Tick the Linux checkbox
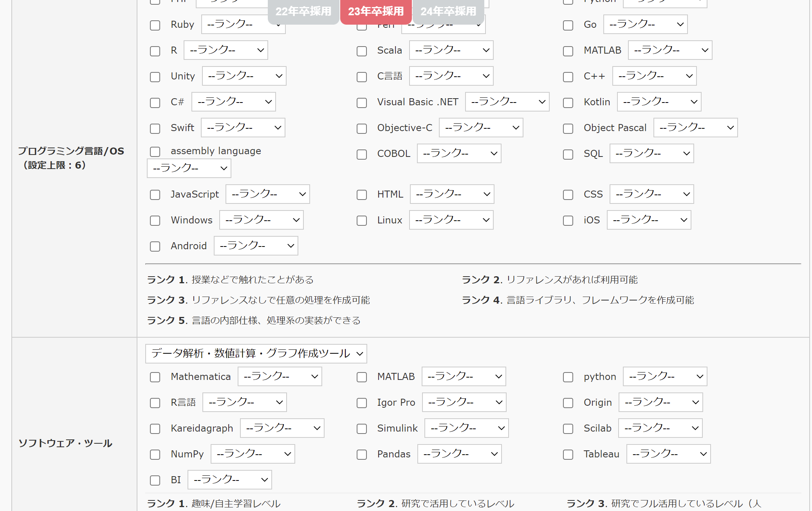This screenshot has height=511, width=812. click(x=362, y=221)
